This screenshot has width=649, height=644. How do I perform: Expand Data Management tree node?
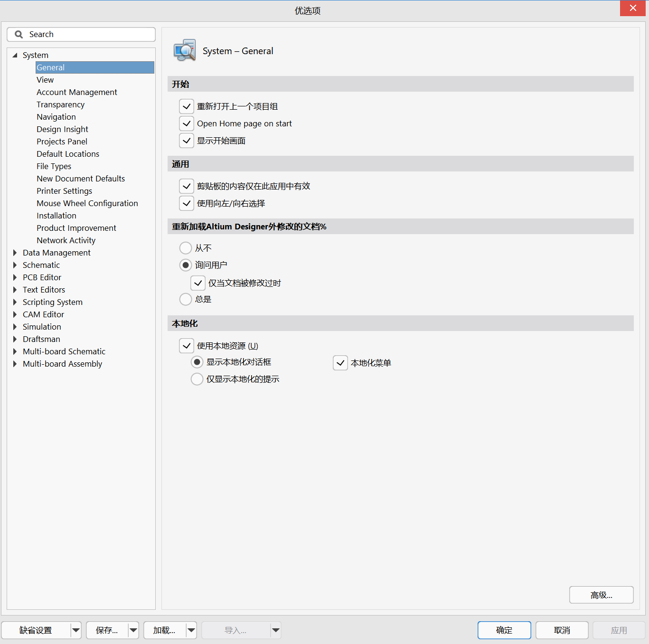[x=15, y=253]
